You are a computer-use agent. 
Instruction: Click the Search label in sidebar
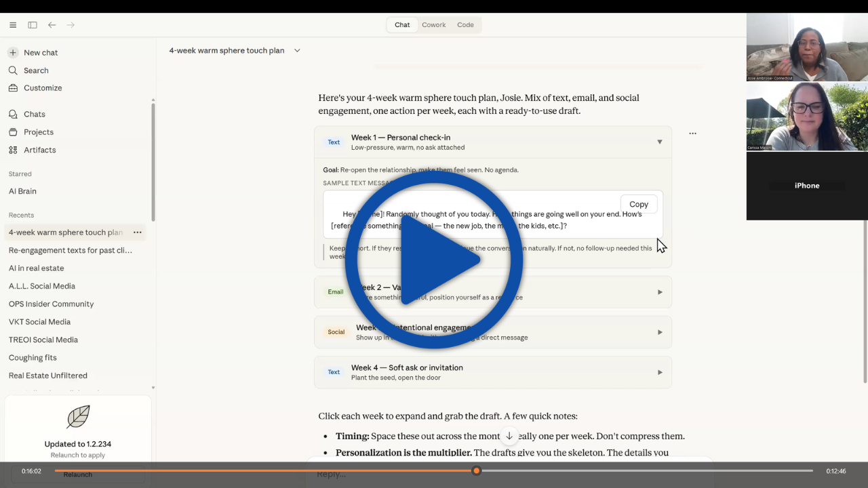(36, 70)
